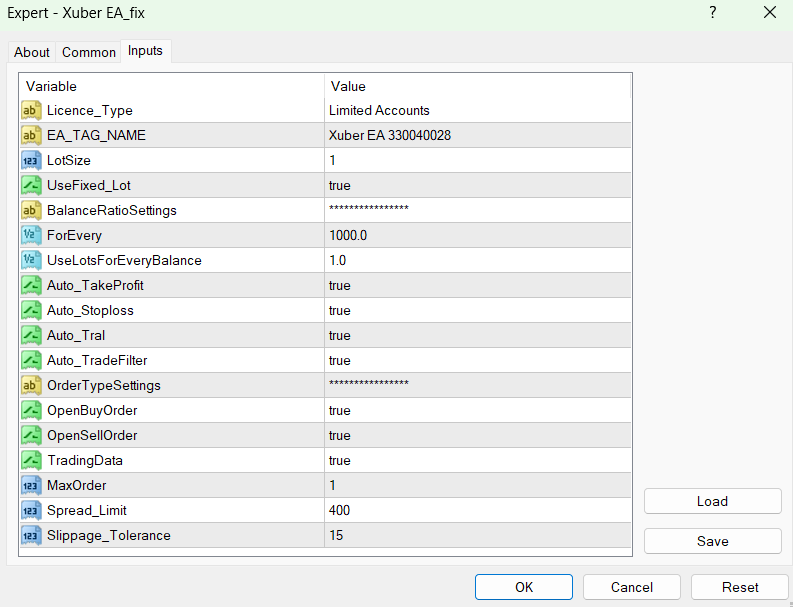Open the Auto_TradeFilter value dropdown
Viewport: 793px width, 607px height.
(478, 360)
